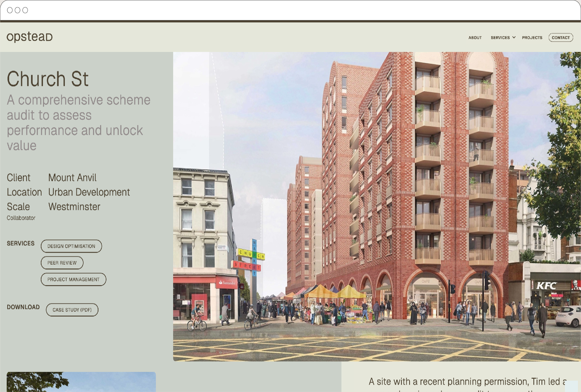The height and width of the screenshot is (392, 581).
Task: Click the Services chevron arrow
Action: coord(514,37)
